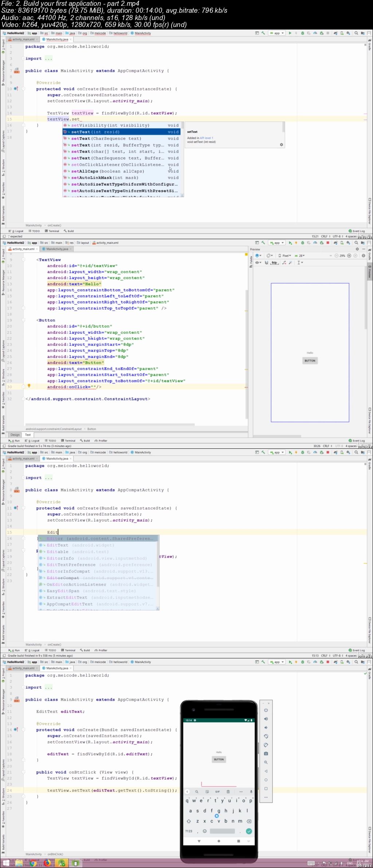Click the scrollbar in setText documentation popup
The height and width of the screenshot is (868, 373).
283,127
